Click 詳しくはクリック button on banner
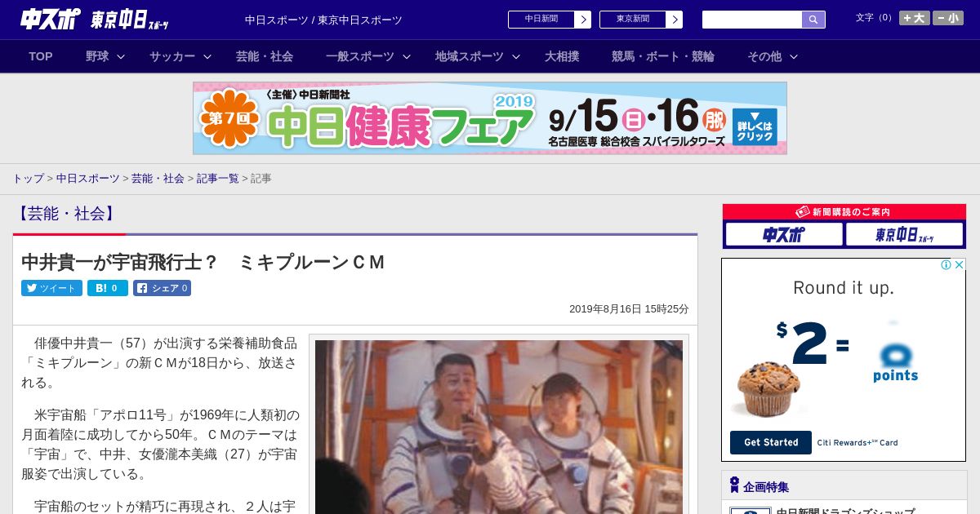This screenshot has width=980, height=514. pos(755,126)
